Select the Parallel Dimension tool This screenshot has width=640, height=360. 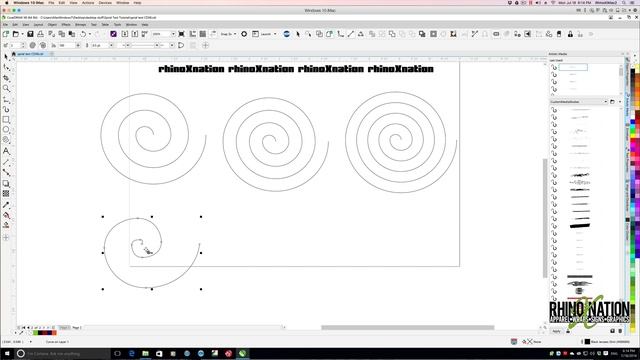6,162
